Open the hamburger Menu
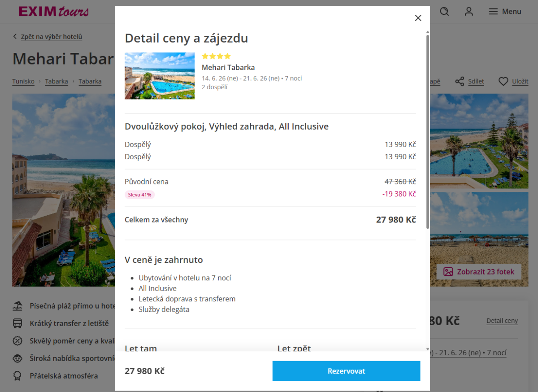Image resolution: width=538 pixels, height=392 pixels. click(x=505, y=12)
